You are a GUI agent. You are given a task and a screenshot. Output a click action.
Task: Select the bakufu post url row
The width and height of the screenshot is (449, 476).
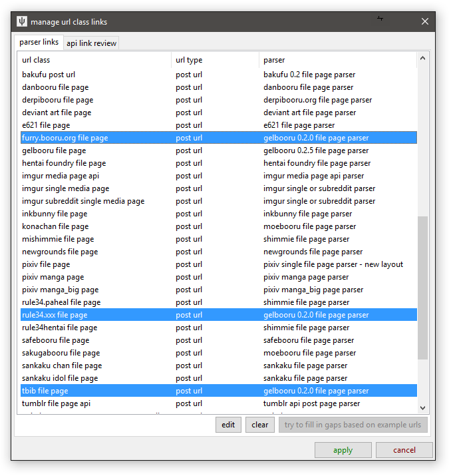click(x=219, y=75)
